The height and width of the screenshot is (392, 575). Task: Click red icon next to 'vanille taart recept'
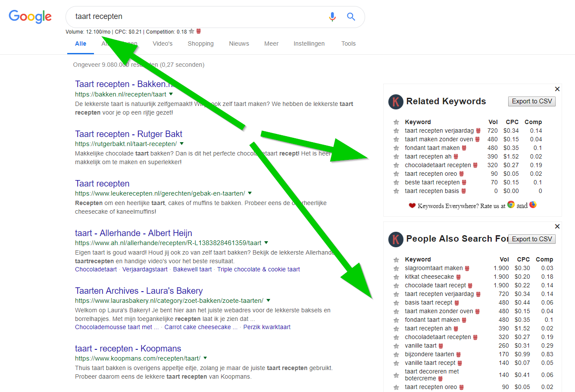point(460,363)
